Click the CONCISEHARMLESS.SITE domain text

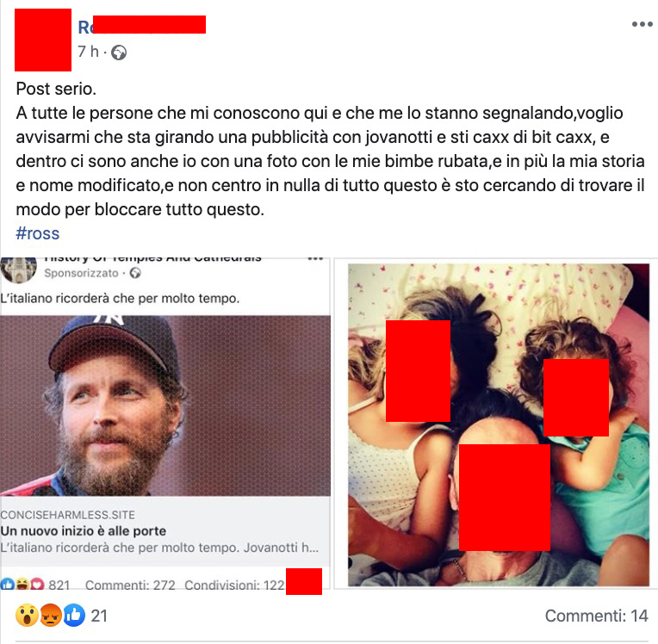[x=67, y=515]
